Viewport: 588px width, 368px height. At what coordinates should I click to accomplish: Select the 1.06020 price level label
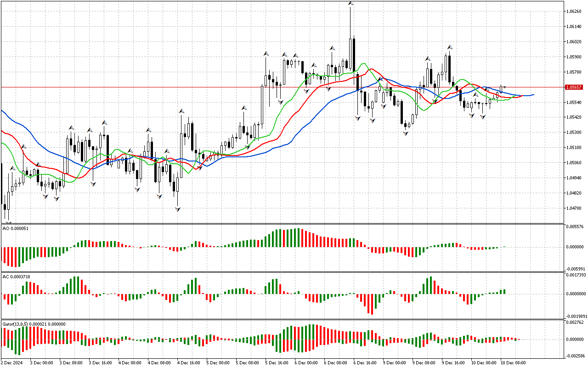point(574,42)
